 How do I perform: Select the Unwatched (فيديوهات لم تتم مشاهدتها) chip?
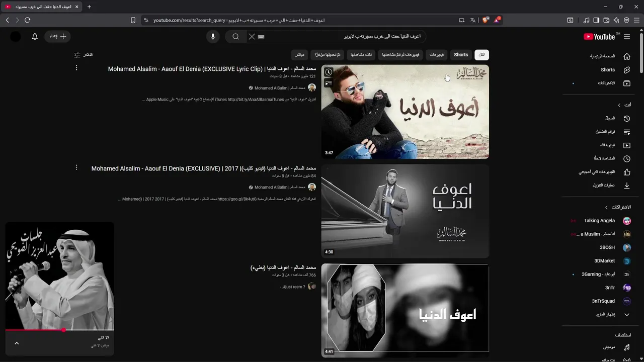pos(400,55)
